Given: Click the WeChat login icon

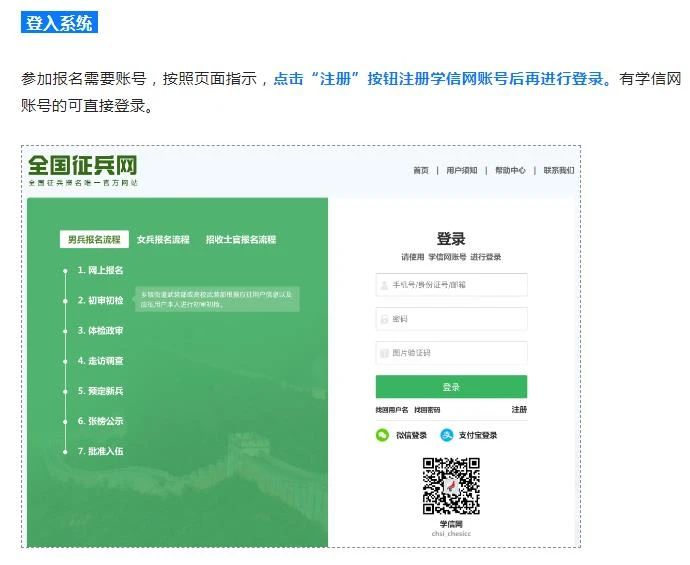Looking at the screenshot, I should pos(382,435).
